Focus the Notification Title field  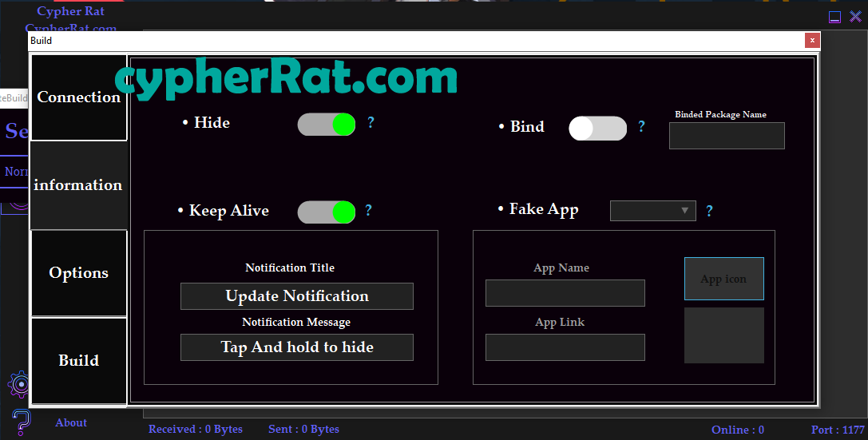pos(297,296)
